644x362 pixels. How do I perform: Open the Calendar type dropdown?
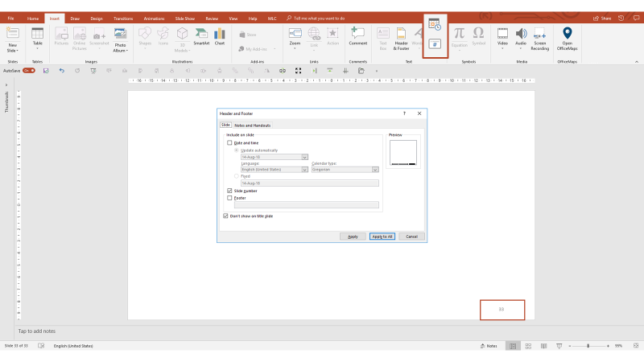(375, 170)
